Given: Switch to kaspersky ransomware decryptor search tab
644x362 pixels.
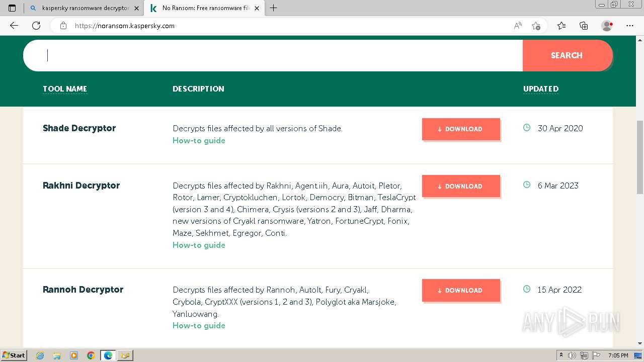Looking at the screenshot, I should tap(84, 8).
